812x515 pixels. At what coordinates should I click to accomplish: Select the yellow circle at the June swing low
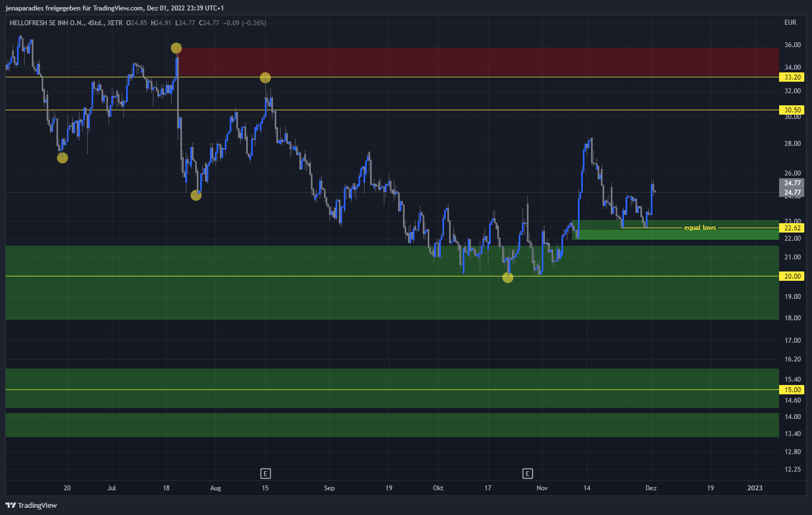pyautogui.click(x=63, y=158)
